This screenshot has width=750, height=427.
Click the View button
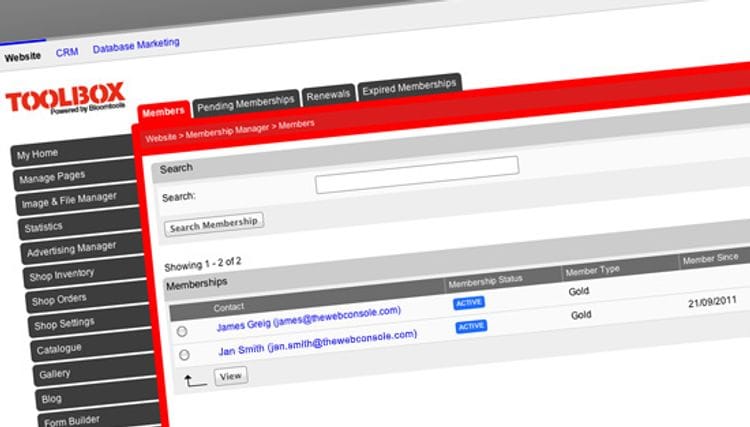click(x=231, y=376)
